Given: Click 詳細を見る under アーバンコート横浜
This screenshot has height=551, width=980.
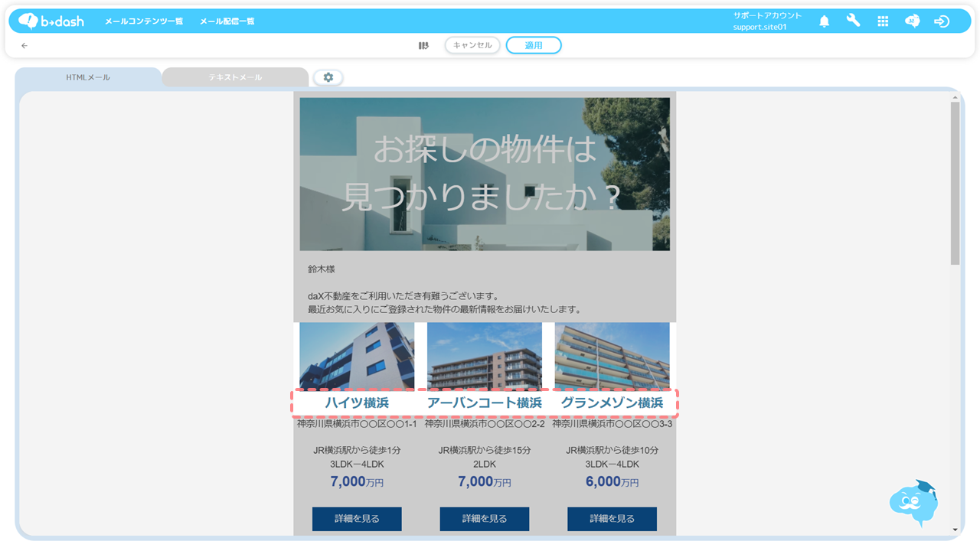Looking at the screenshot, I should pos(485,518).
